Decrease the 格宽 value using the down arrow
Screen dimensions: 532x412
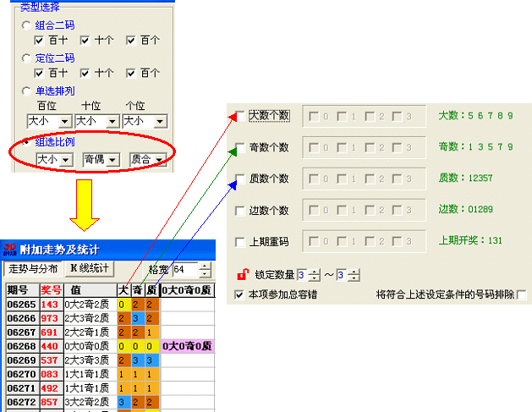(x=204, y=273)
